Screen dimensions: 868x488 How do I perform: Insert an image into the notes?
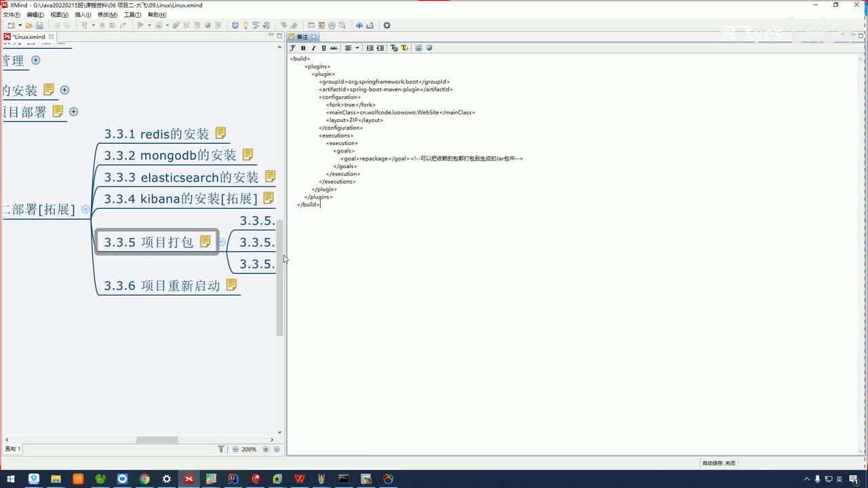pyautogui.click(x=418, y=48)
